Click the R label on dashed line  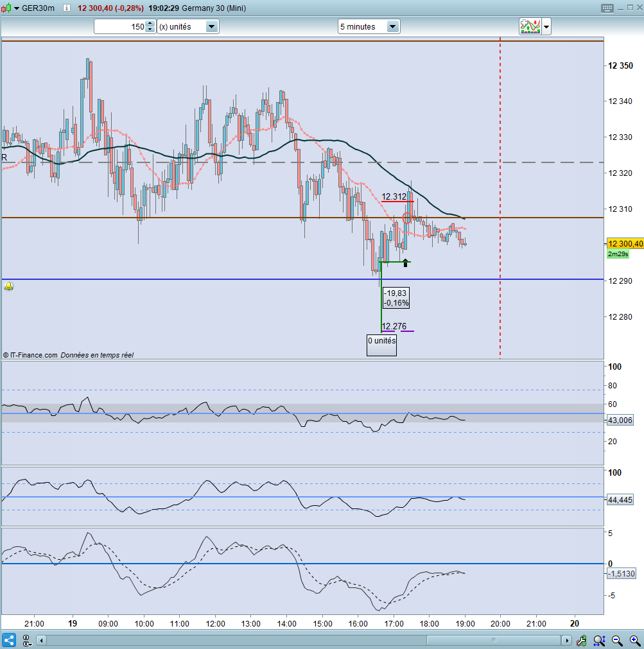[4, 157]
